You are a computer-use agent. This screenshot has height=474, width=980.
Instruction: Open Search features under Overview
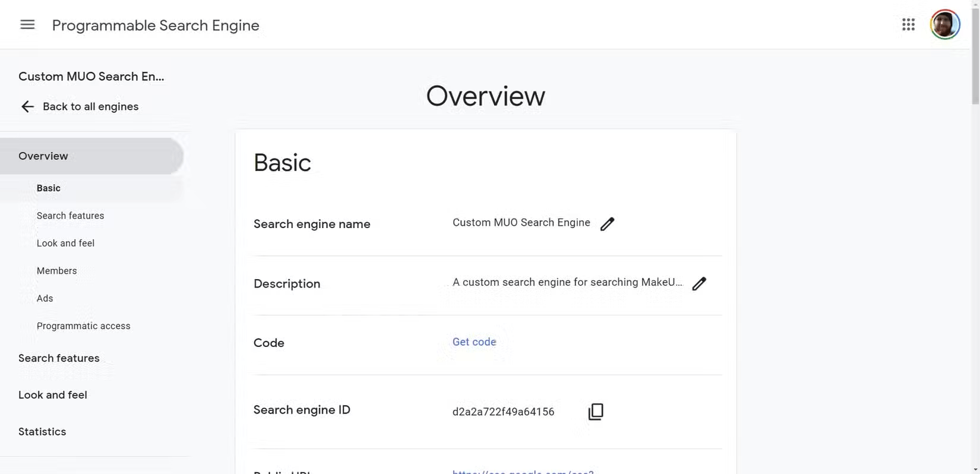[x=70, y=216]
